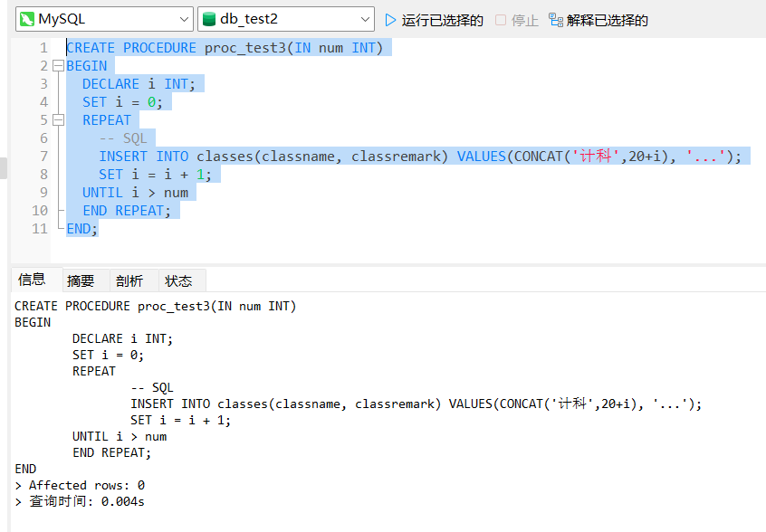Click line number 1 in the gutter
766x532 pixels.
click(43, 48)
